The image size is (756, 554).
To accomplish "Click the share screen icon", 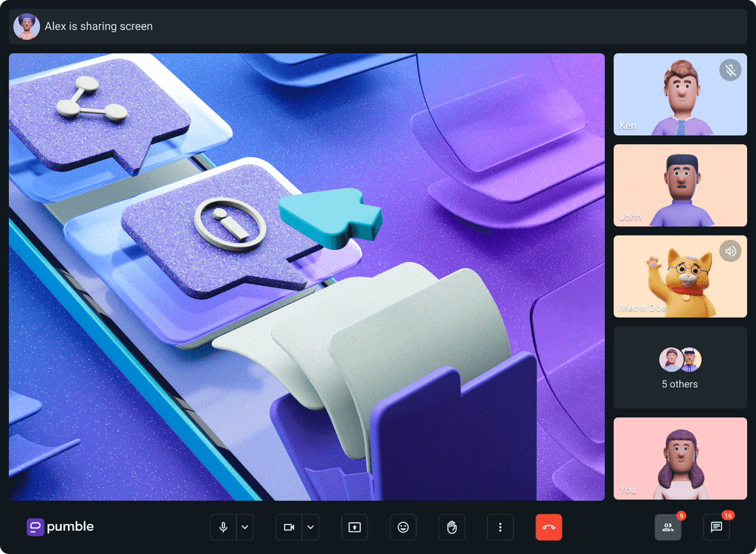I will (x=355, y=528).
